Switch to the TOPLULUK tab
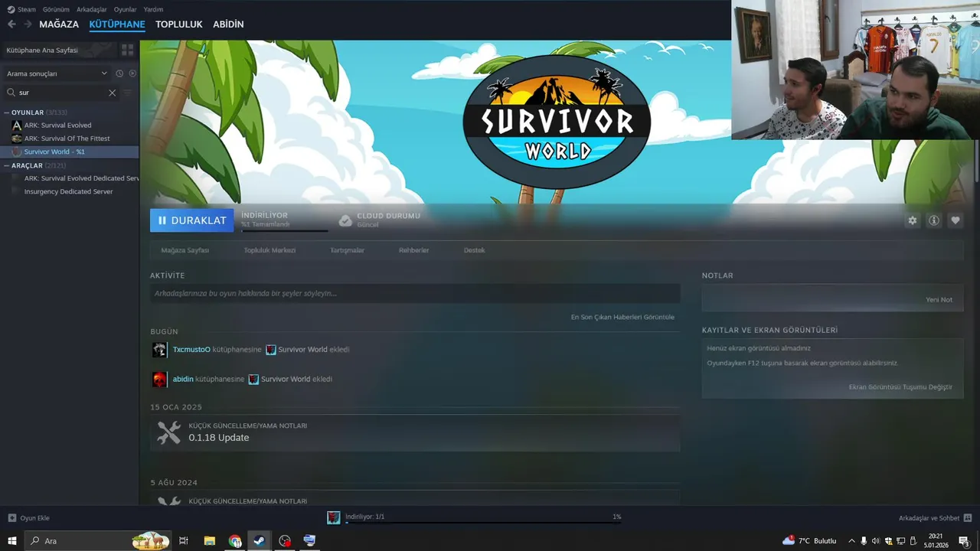 (179, 24)
